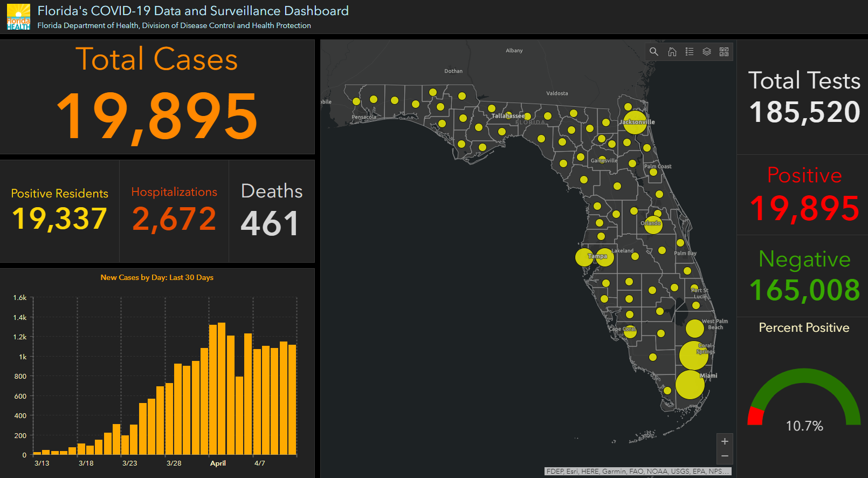This screenshot has height=478, width=868.
Task: Click the Total Tests value 185,520
Action: pyautogui.click(x=804, y=112)
